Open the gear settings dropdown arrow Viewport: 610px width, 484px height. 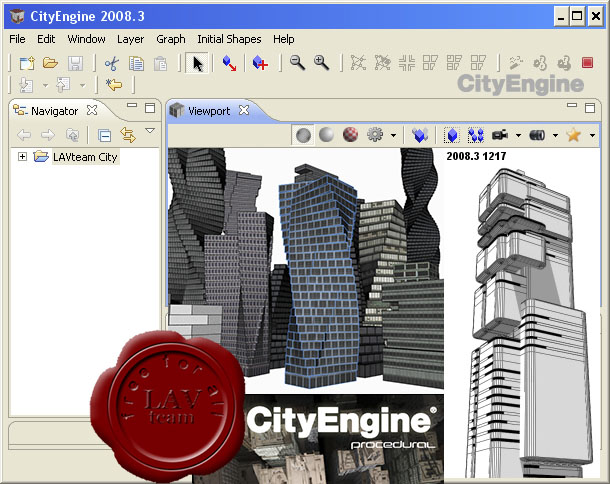tap(393, 135)
